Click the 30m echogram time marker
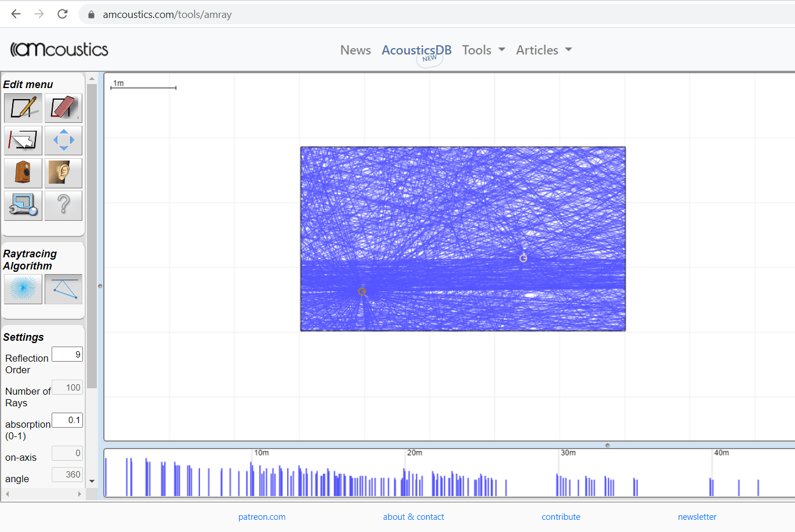Viewport: 795px width, 532px height. coord(568,453)
